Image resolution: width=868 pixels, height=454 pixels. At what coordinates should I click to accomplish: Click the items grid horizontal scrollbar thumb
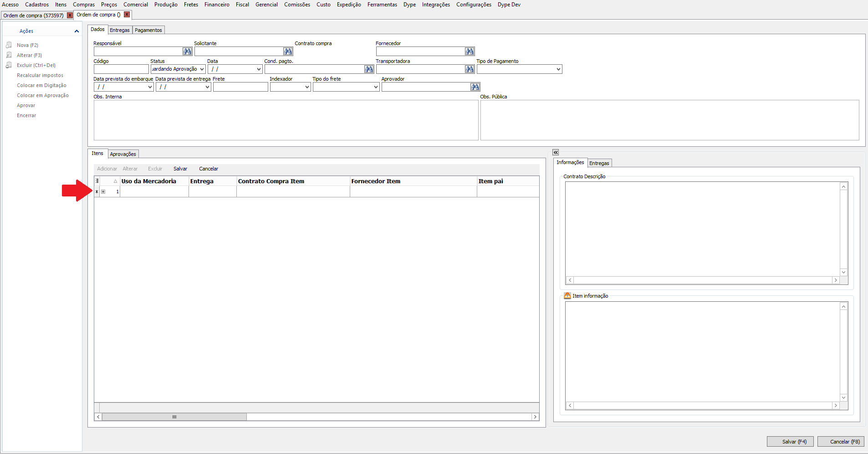174,417
